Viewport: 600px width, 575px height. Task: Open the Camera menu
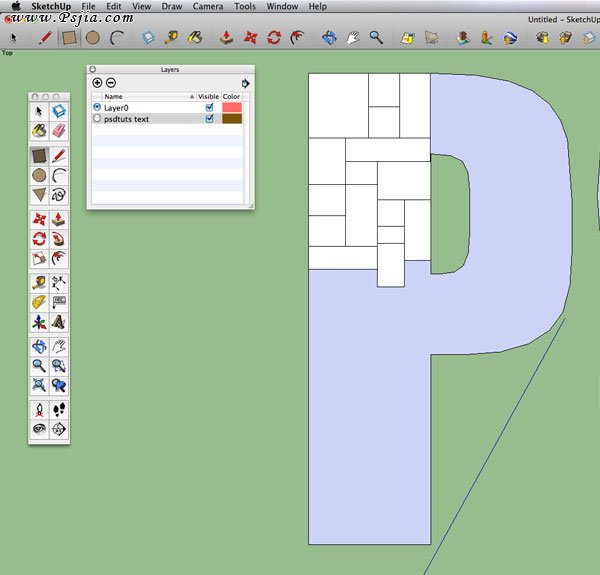[x=208, y=6]
